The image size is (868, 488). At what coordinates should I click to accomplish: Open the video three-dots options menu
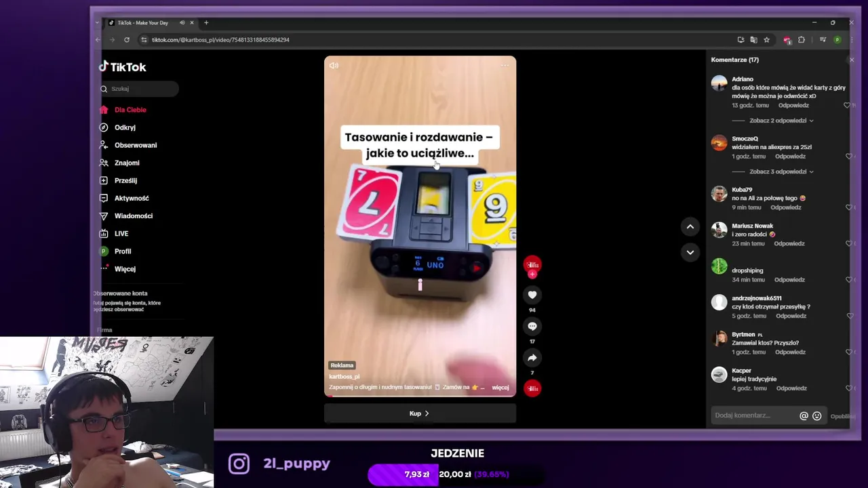click(x=505, y=66)
